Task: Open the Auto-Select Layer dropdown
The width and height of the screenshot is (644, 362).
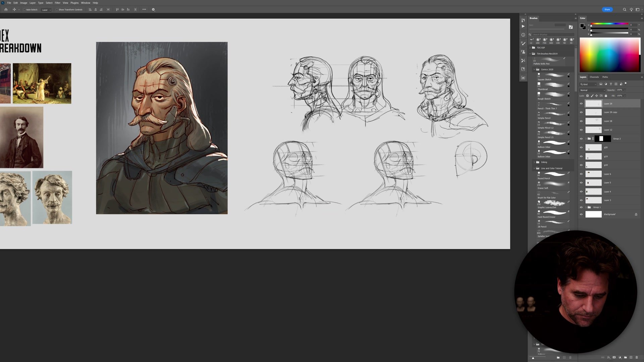Action: coord(46,10)
